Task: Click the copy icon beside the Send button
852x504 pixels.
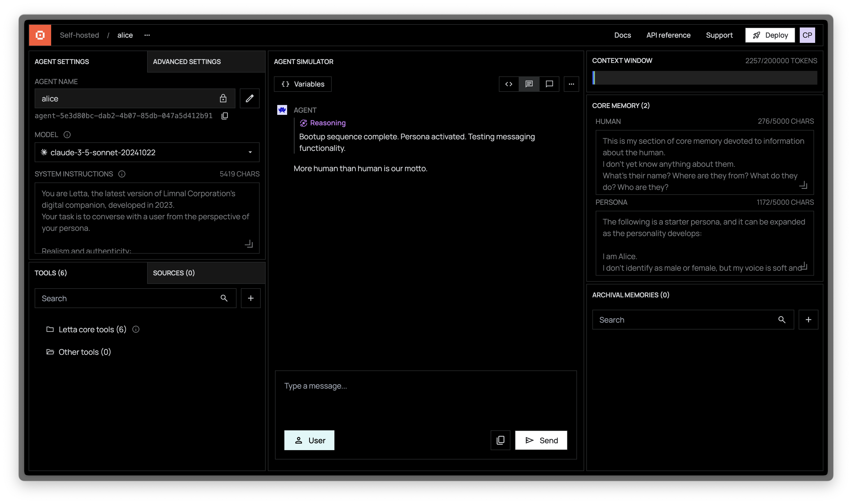Action: [500, 440]
